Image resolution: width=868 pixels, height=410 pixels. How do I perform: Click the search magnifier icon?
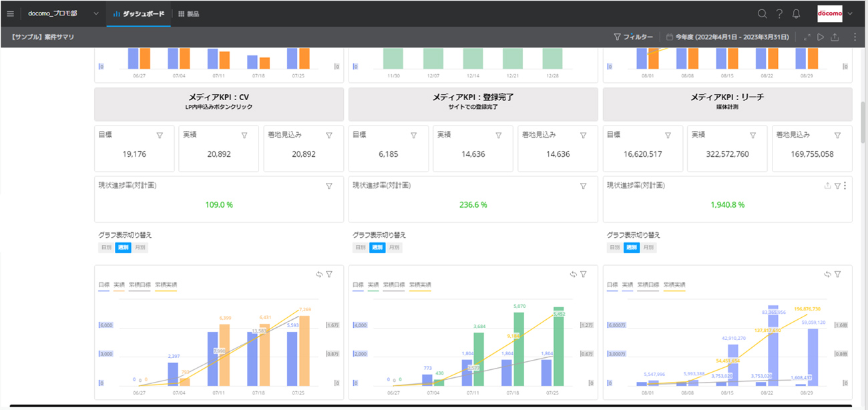[762, 13]
